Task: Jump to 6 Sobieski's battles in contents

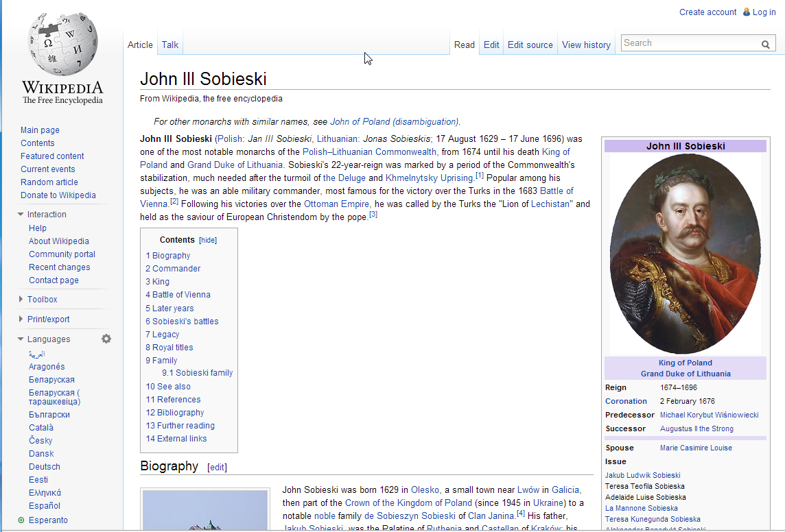Action: 182,322
